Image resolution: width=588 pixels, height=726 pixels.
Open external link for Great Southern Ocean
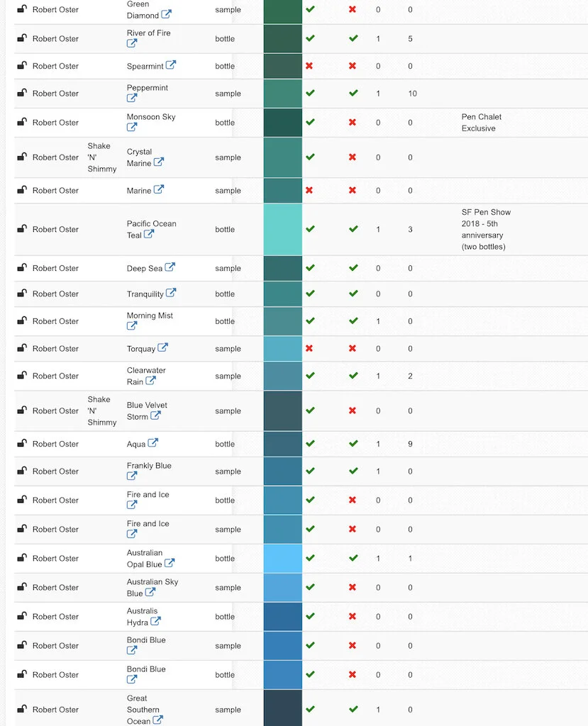point(158,720)
